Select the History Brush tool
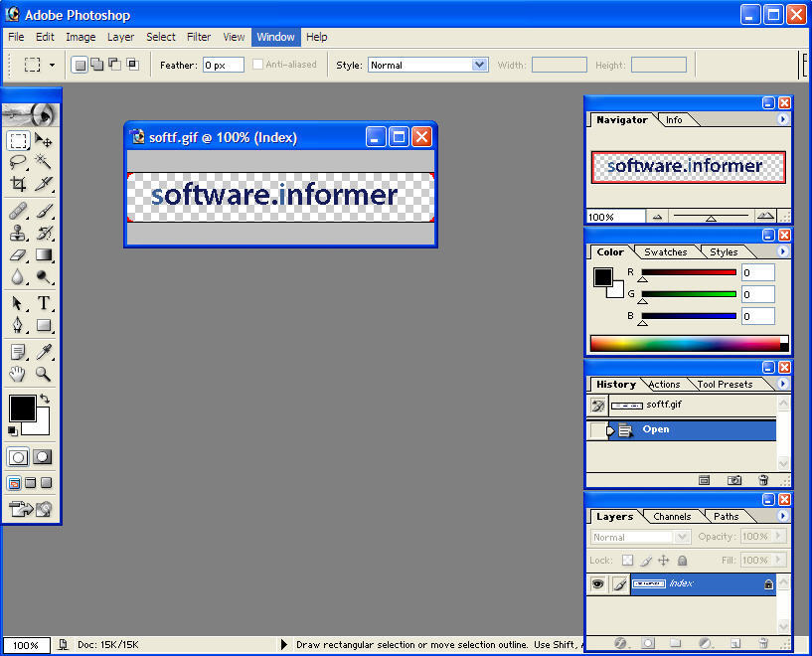 [x=44, y=233]
